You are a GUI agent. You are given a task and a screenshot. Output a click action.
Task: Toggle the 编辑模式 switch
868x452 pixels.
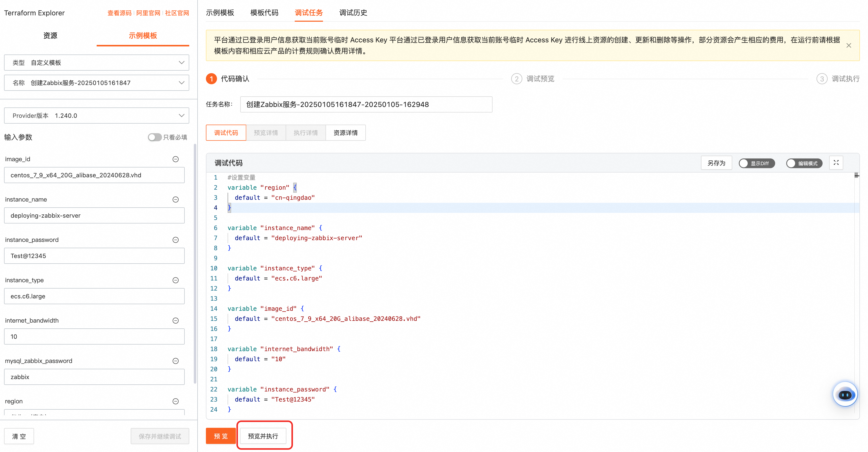click(x=804, y=163)
